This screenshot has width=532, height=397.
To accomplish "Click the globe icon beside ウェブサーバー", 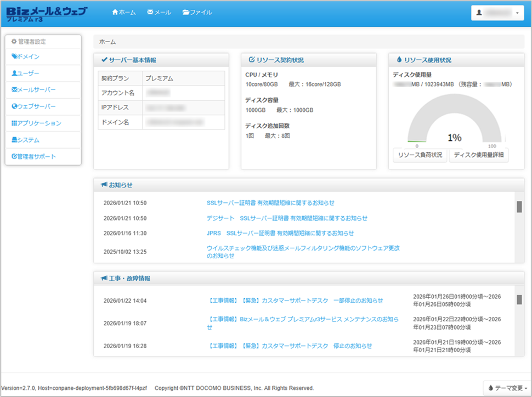I will pos(14,106).
